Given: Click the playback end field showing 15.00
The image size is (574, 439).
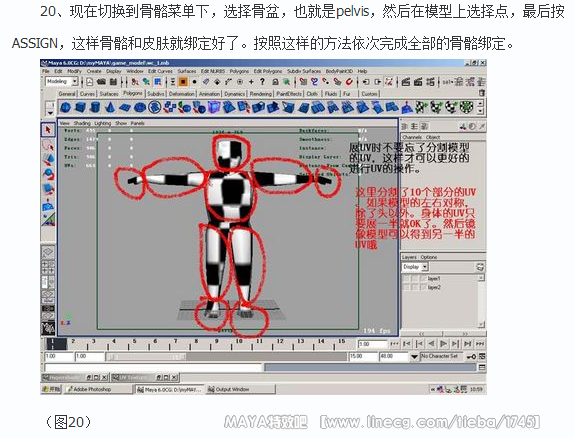Looking at the screenshot, I should point(362,356).
